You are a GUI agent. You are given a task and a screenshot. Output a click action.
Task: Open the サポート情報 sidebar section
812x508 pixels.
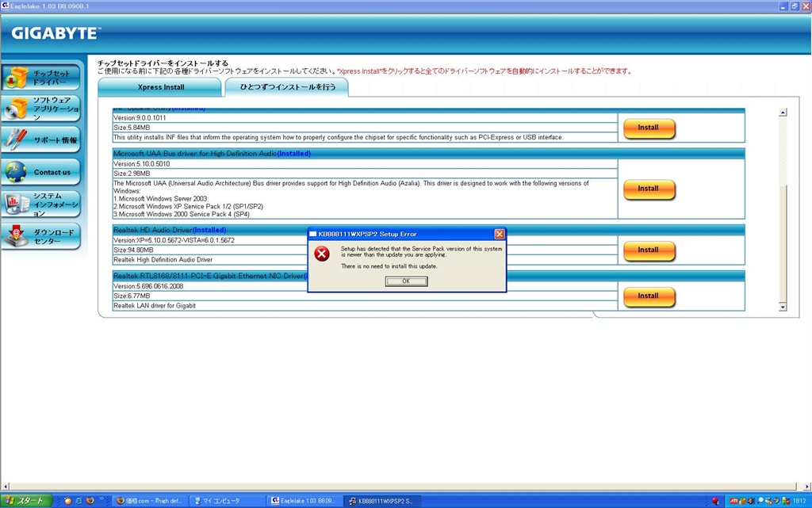(41, 139)
